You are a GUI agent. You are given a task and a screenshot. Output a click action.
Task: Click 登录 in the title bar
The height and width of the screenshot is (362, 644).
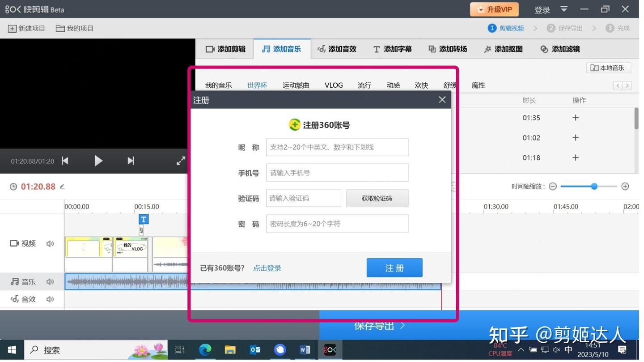(542, 10)
